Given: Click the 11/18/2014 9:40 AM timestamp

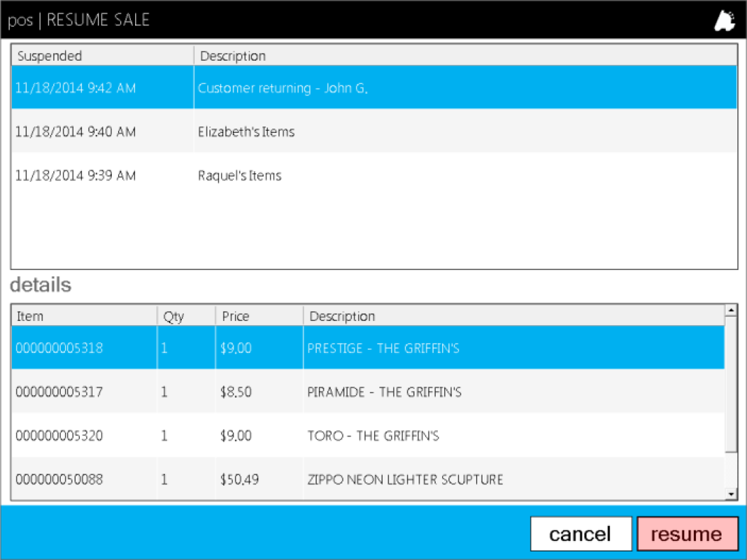Looking at the screenshot, I should 76,132.
